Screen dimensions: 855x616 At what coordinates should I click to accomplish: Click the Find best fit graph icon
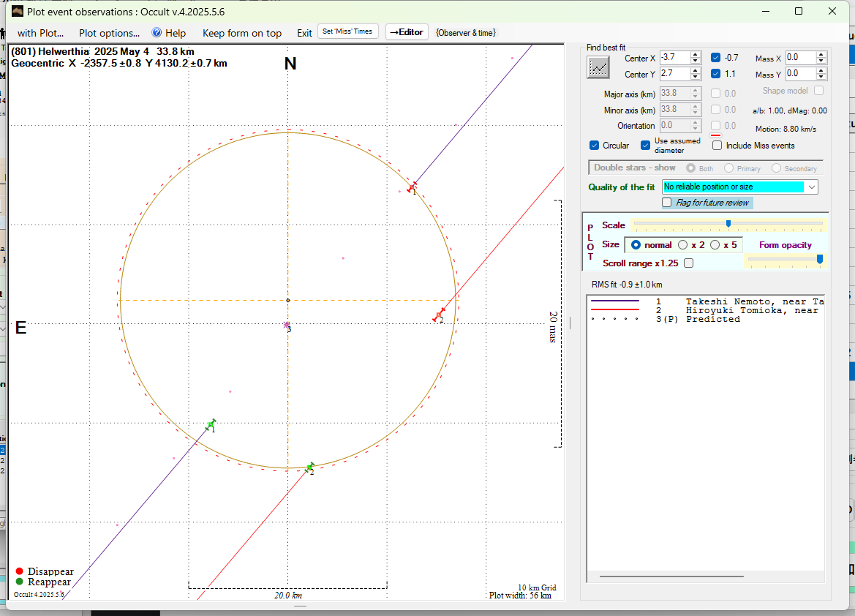pos(598,67)
